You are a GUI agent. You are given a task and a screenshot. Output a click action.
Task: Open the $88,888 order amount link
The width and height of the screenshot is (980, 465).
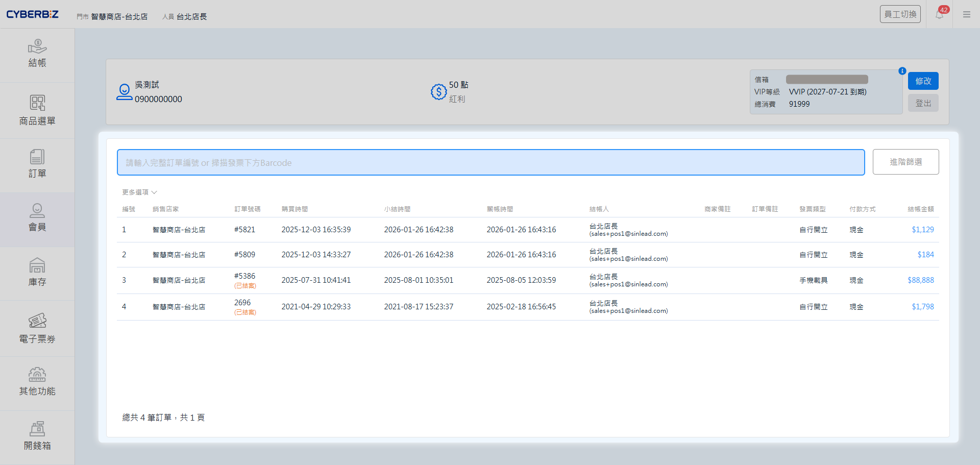(x=920, y=280)
